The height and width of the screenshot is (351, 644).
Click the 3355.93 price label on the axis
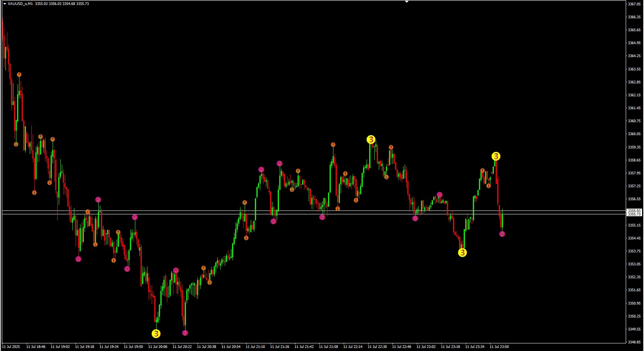point(634,211)
